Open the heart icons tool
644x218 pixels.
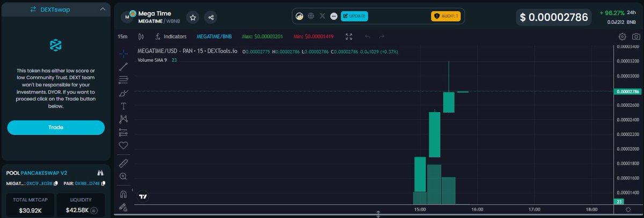click(123, 145)
